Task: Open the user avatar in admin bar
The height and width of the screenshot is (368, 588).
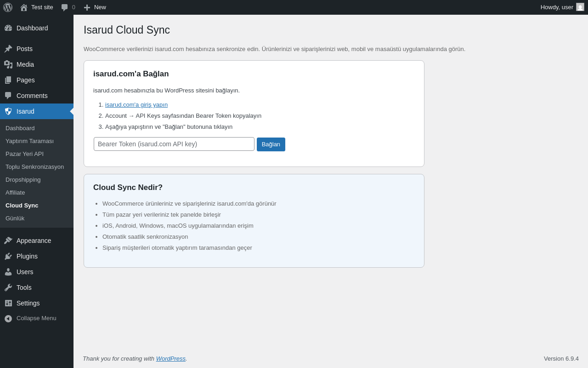Action: [580, 7]
